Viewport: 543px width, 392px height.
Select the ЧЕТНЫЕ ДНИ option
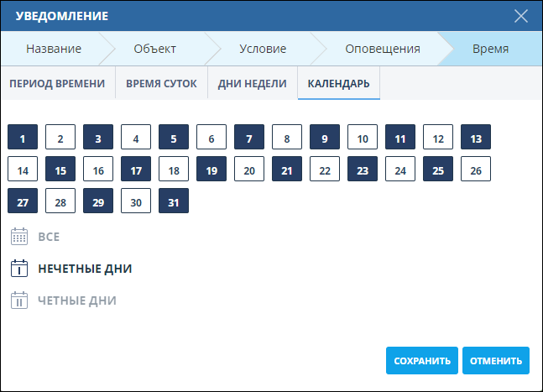(77, 301)
